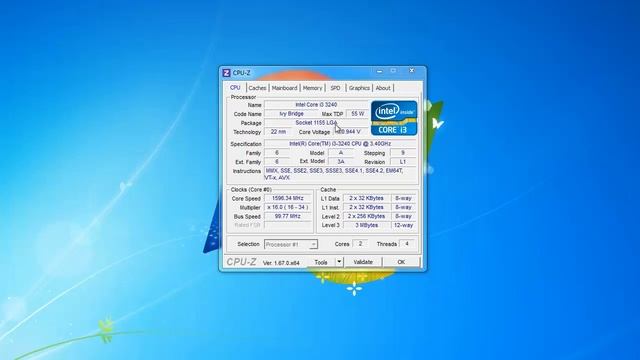Click the specification field i3-3240 CPU @ 3.40GHz

(340, 144)
